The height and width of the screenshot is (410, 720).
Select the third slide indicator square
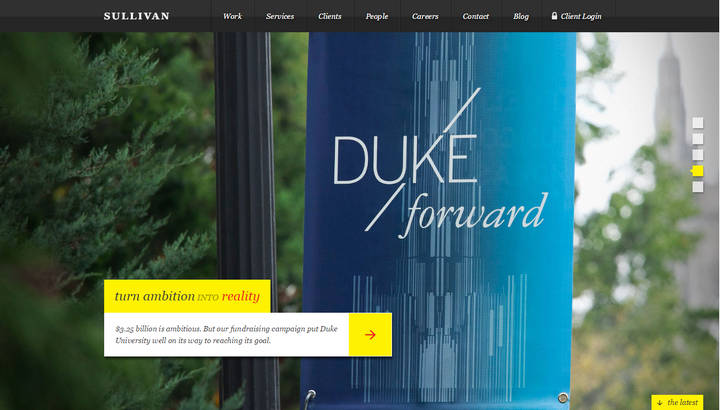[x=698, y=155]
